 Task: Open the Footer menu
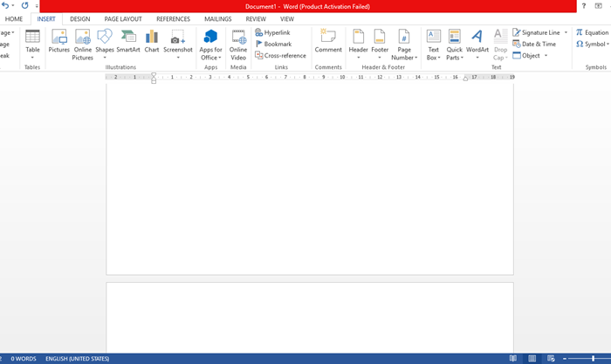[380, 45]
